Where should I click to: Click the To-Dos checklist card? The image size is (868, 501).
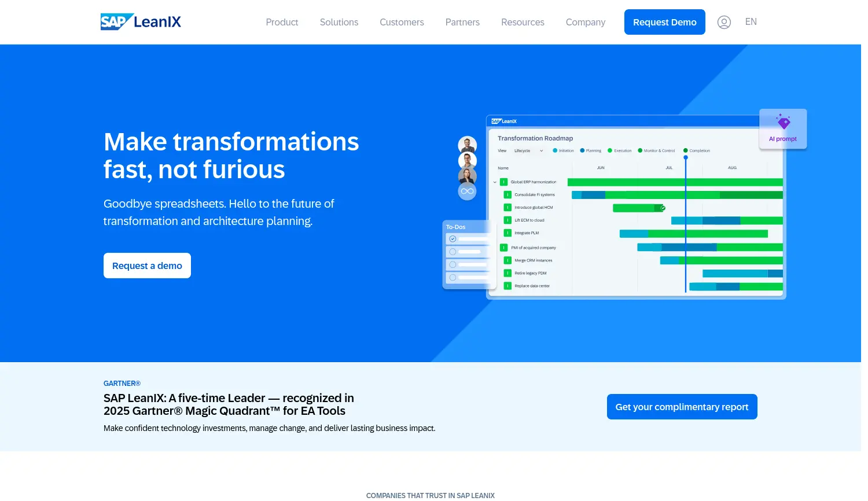(x=469, y=254)
